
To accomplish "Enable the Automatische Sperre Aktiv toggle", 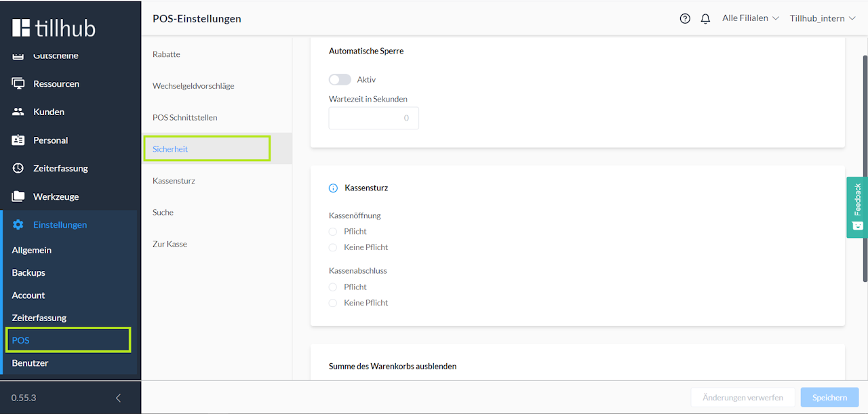I will [340, 80].
